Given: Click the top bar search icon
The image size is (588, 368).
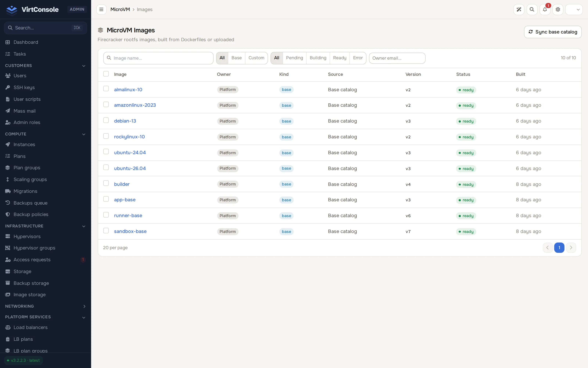Looking at the screenshot, I should [532, 10].
